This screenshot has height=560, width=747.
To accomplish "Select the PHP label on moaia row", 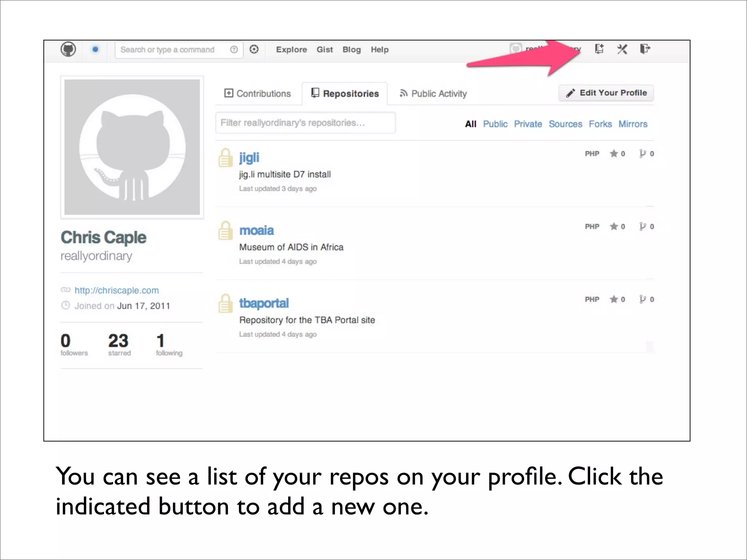I will point(592,226).
